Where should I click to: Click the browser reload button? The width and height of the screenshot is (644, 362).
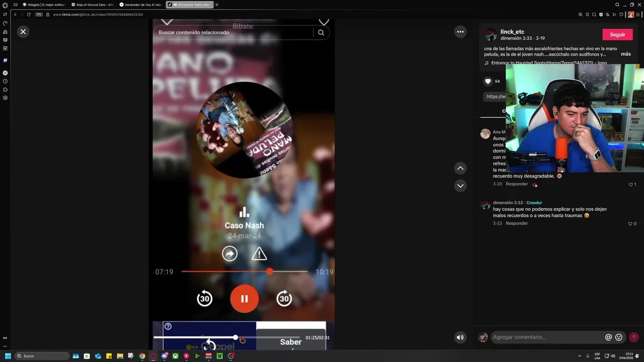[29, 15]
